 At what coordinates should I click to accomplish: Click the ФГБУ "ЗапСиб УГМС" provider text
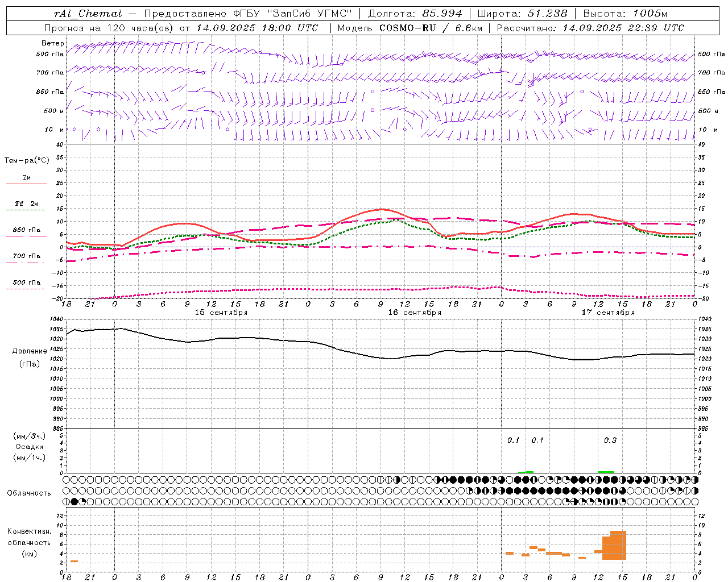[293, 14]
